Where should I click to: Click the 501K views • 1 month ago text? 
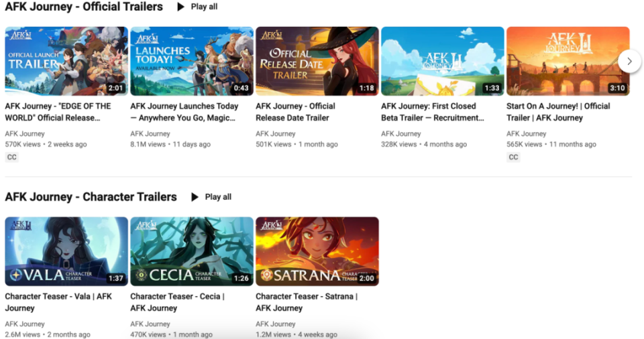pyautogui.click(x=297, y=145)
